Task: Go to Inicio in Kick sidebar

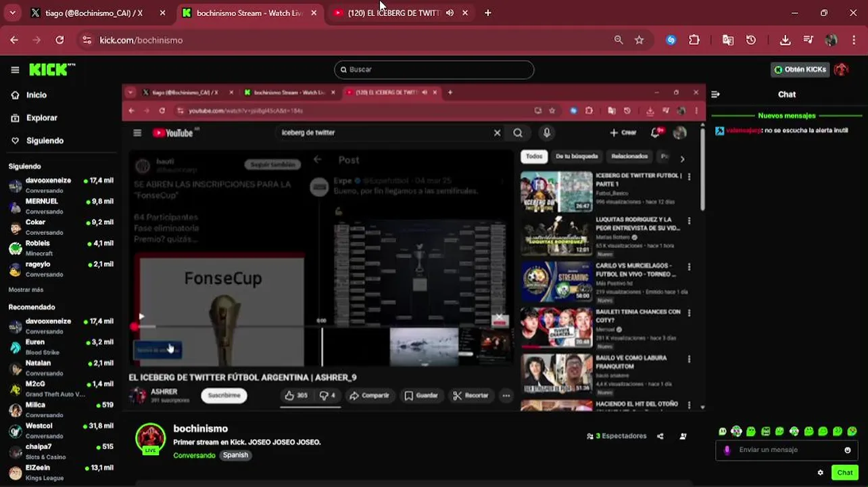Action: [37, 95]
